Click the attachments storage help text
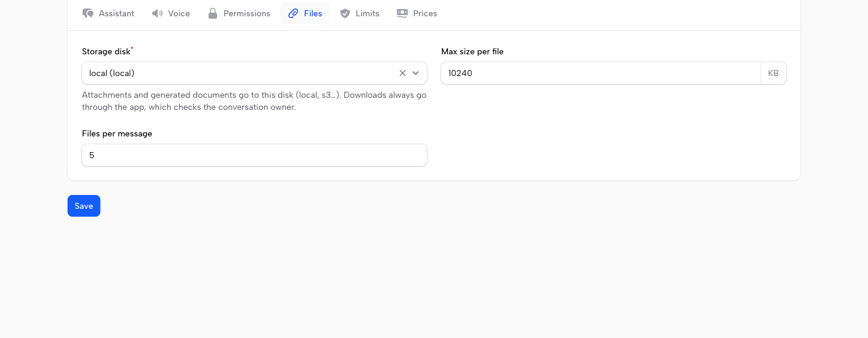868x338 pixels. 254,101
